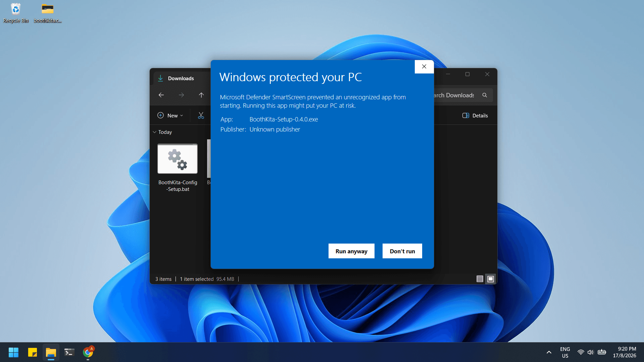Switch to list details view
Image resolution: width=644 pixels, height=362 pixels.
pyautogui.click(x=480, y=279)
